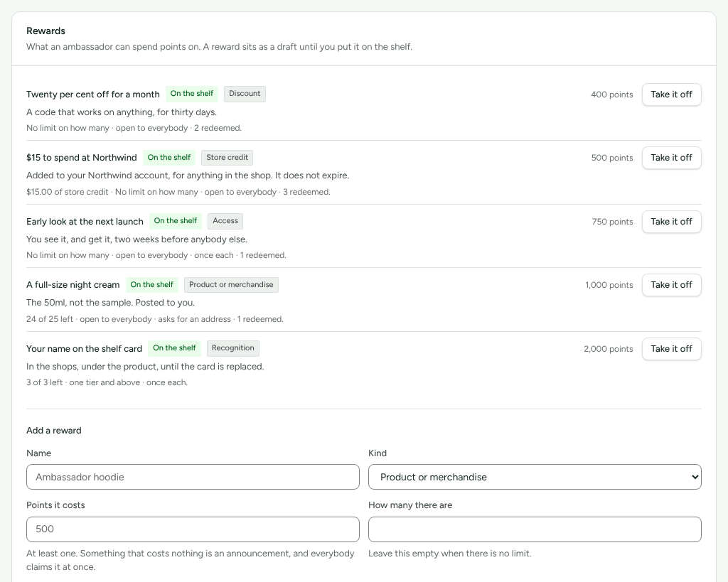Select the Rewards section heading

click(x=45, y=31)
